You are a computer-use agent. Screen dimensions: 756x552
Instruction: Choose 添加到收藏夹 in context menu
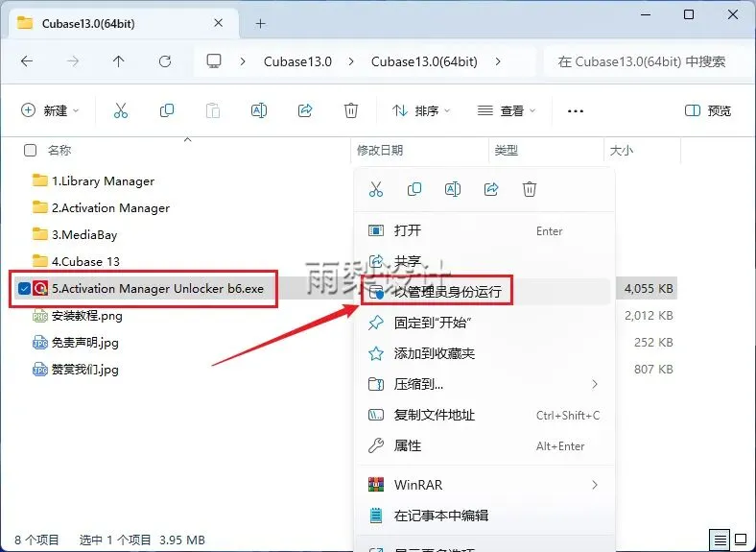(x=484, y=353)
